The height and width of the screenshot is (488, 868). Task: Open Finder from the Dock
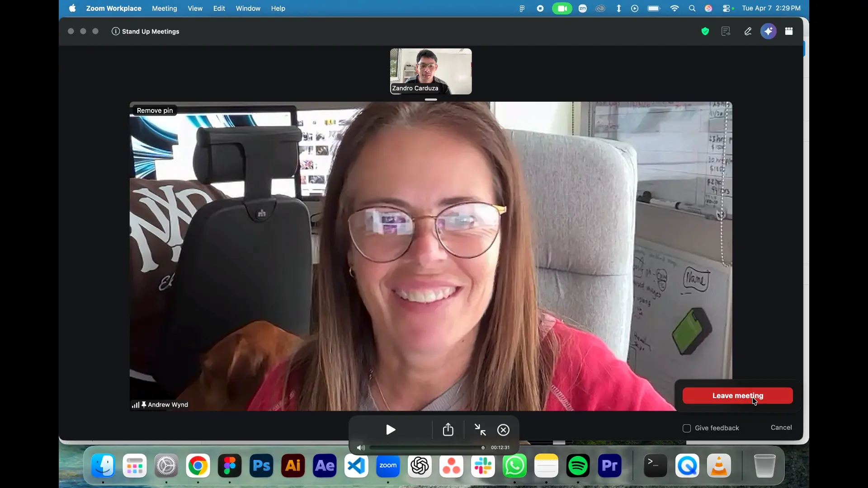(103, 466)
